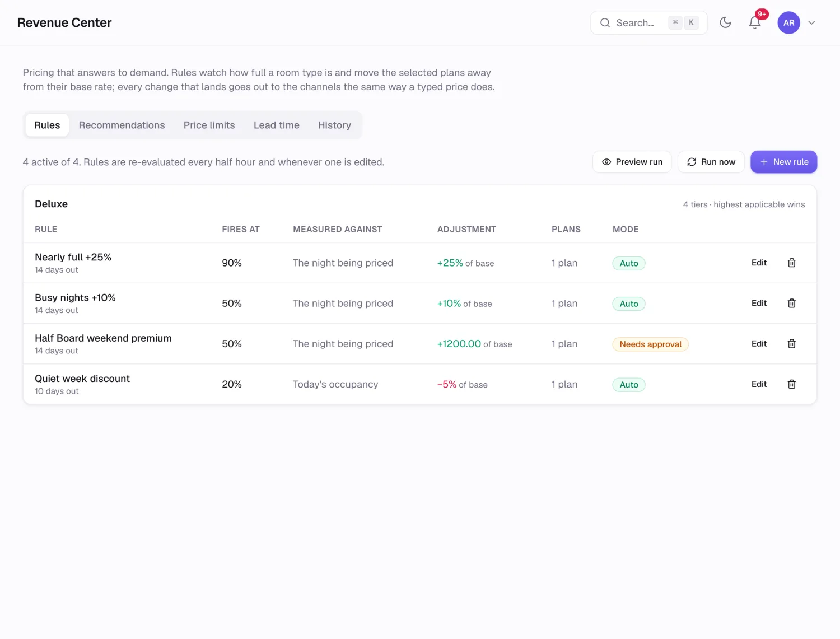The image size is (840, 639).
Task: Click magnifier icon in search box
Action: 605,23
